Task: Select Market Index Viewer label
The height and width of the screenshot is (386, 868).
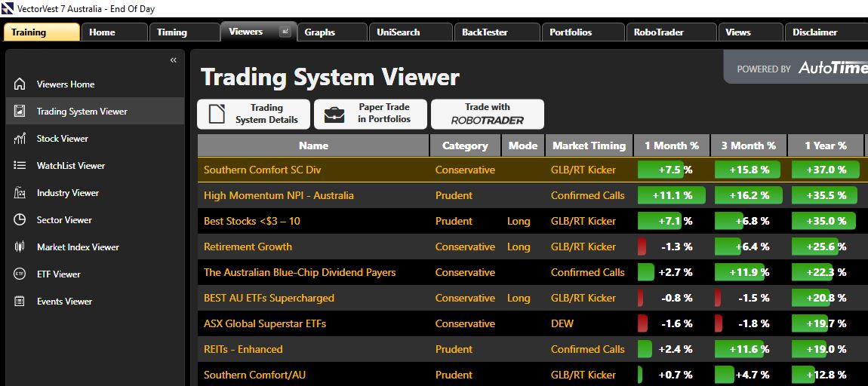Action: pyautogui.click(x=78, y=247)
